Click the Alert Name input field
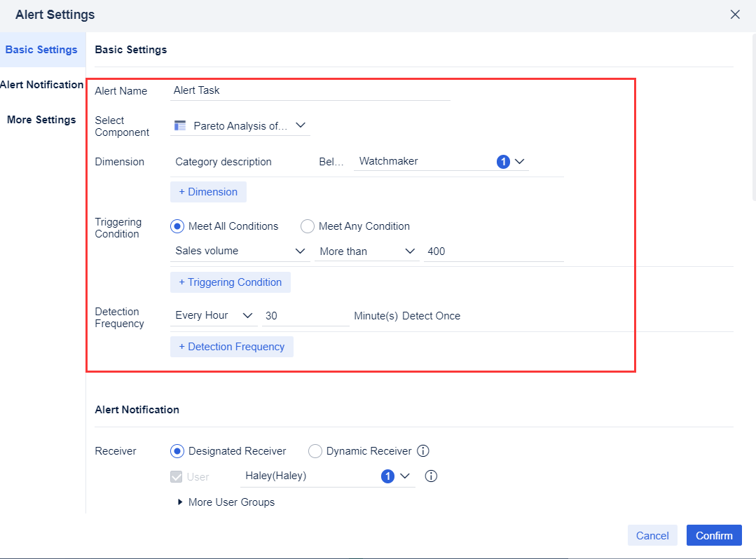 [308, 90]
